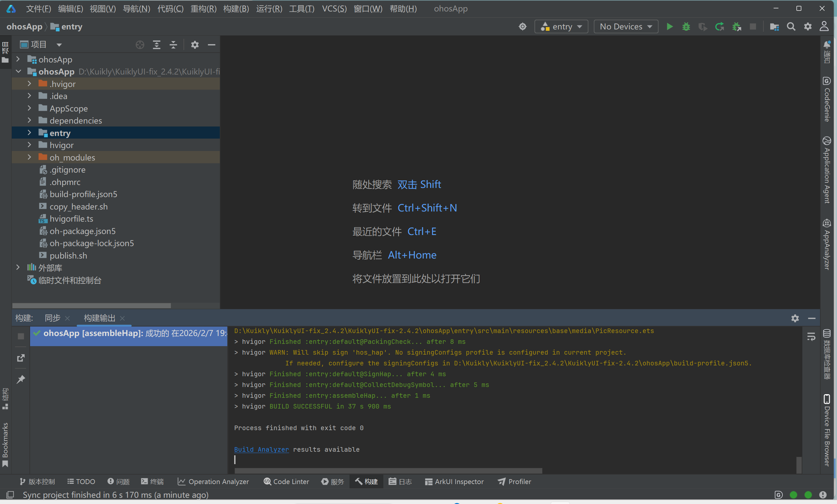Click the Debug bug icon

pyautogui.click(x=686, y=26)
